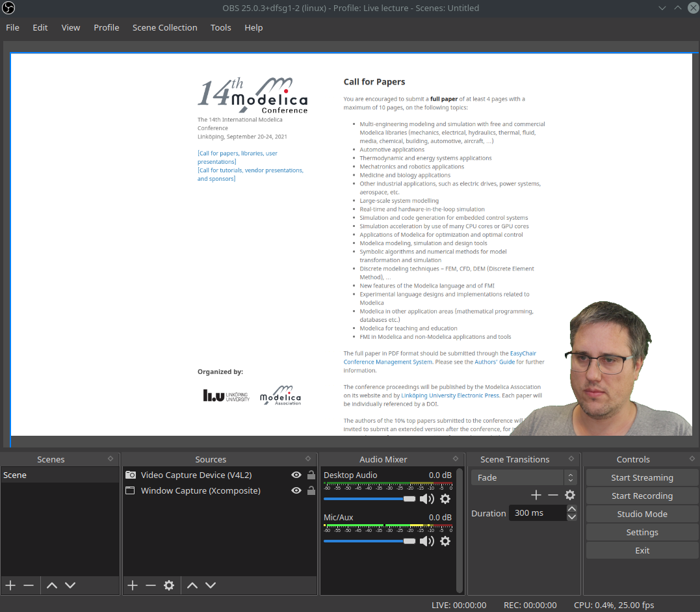Open the Edit menu
This screenshot has width=700, height=612.
(x=40, y=28)
